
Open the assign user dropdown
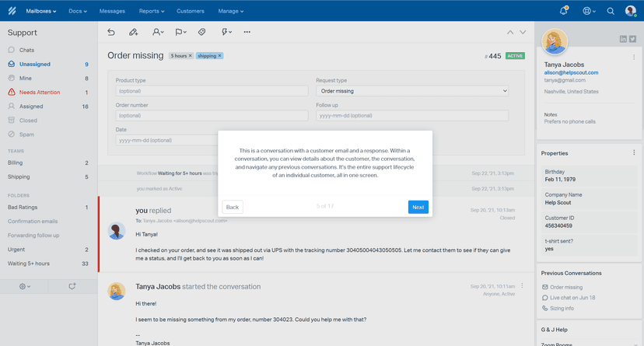[158, 32]
